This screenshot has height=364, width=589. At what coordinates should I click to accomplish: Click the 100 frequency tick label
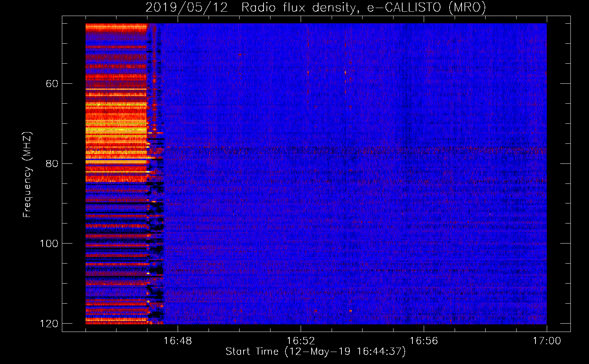coord(49,243)
